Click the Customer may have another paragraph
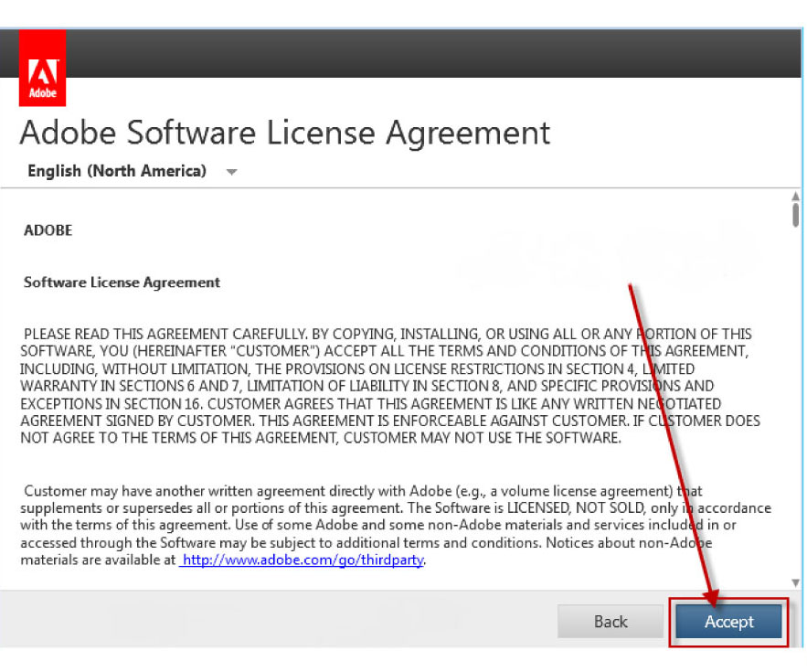The image size is (807, 672). 395,525
